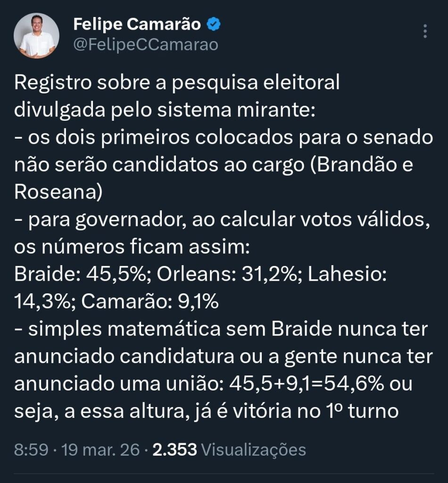
Task: Click the line starting "- simples matemática"
Action: tap(221, 329)
